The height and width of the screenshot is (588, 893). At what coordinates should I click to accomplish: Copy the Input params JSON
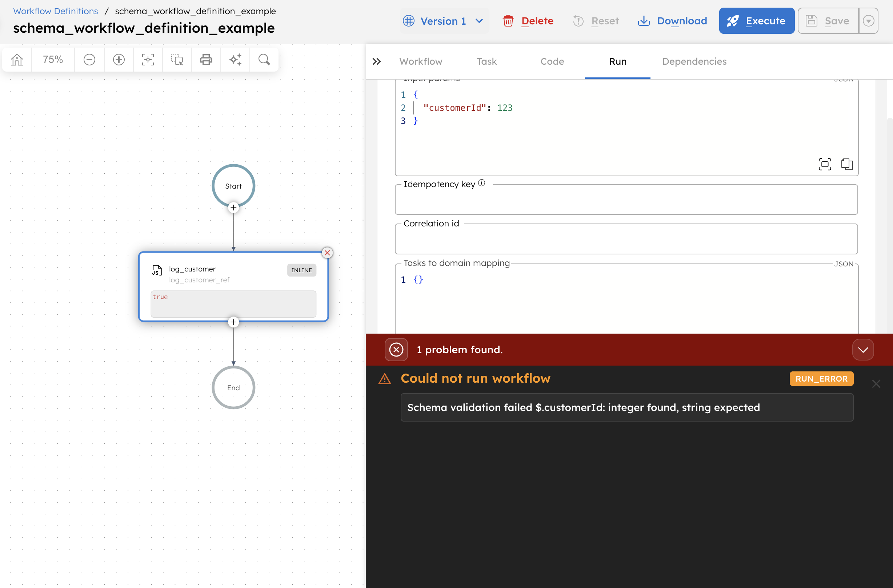(x=847, y=164)
